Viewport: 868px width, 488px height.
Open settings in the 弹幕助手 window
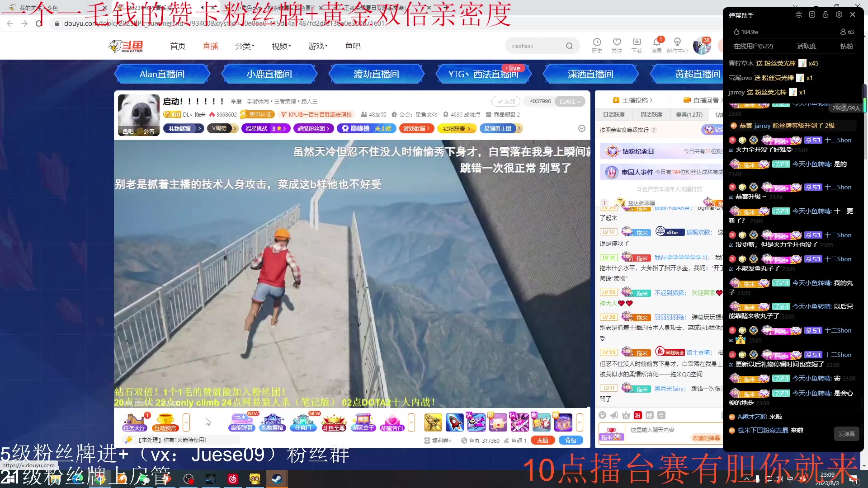[839, 14]
